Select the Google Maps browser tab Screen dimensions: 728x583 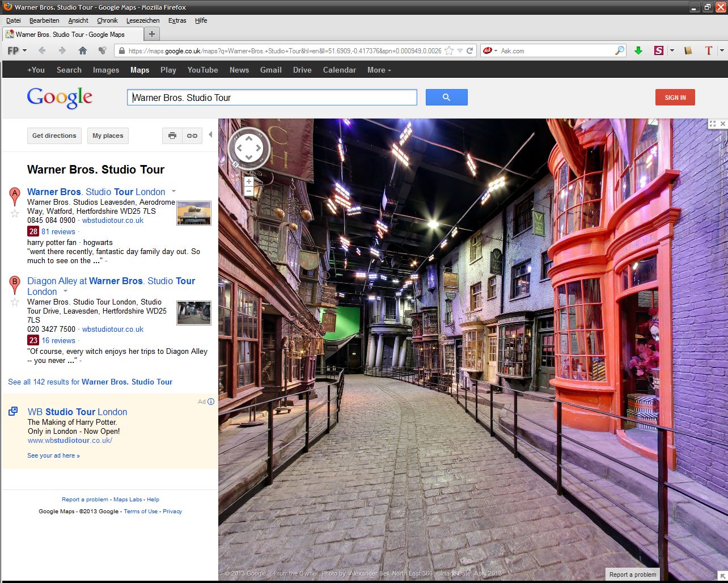(x=73, y=34)
